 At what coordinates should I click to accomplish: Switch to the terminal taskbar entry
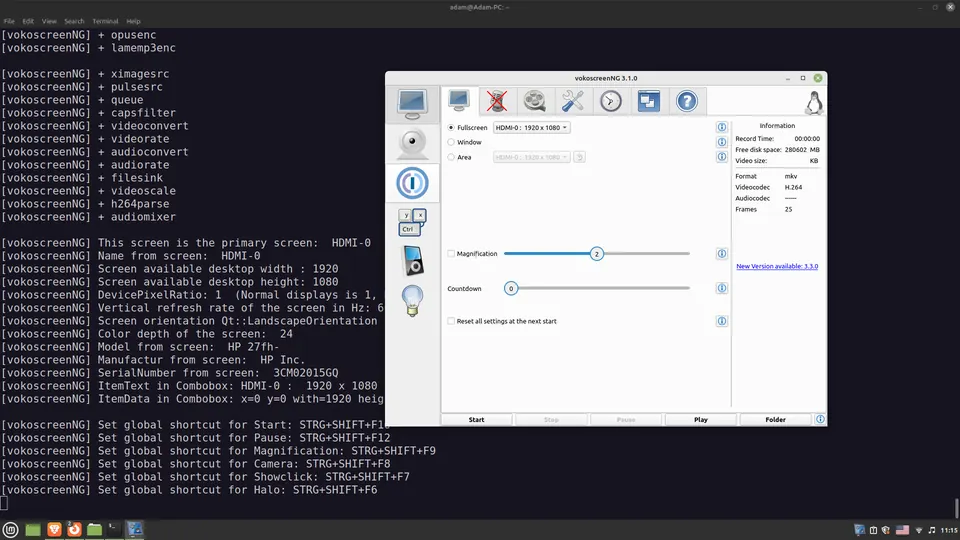(x=114, y=530)
